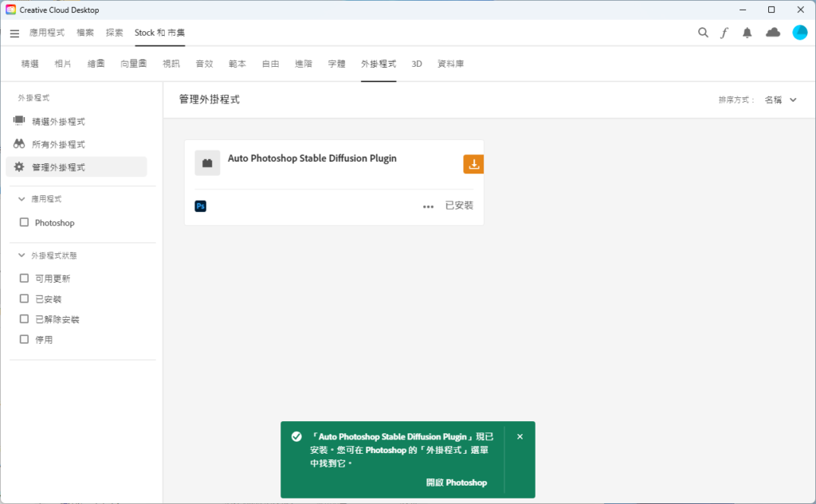This screenshot has height=504, width=816.
Task: Select the Stock 和市集 top menu
Action: click(x=159, y=33)
